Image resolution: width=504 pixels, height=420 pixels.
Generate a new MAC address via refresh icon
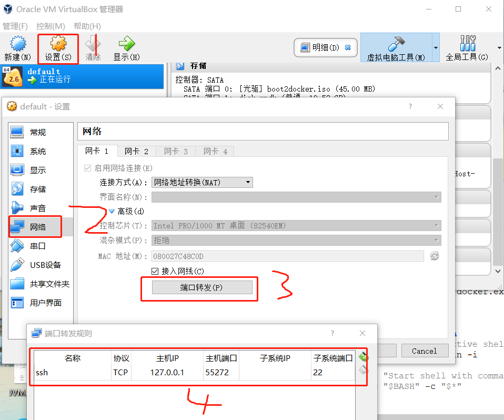tap(436, 256)
